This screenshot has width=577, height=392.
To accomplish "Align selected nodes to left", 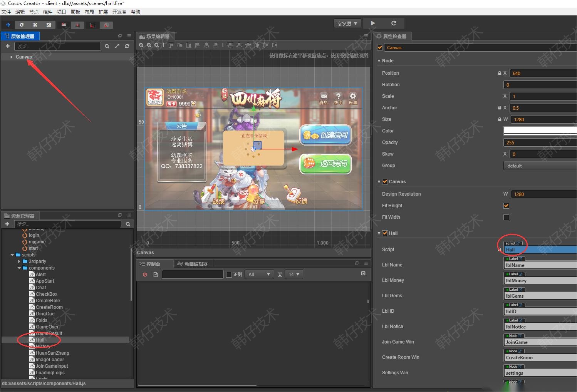I will [x=198, y=45].
